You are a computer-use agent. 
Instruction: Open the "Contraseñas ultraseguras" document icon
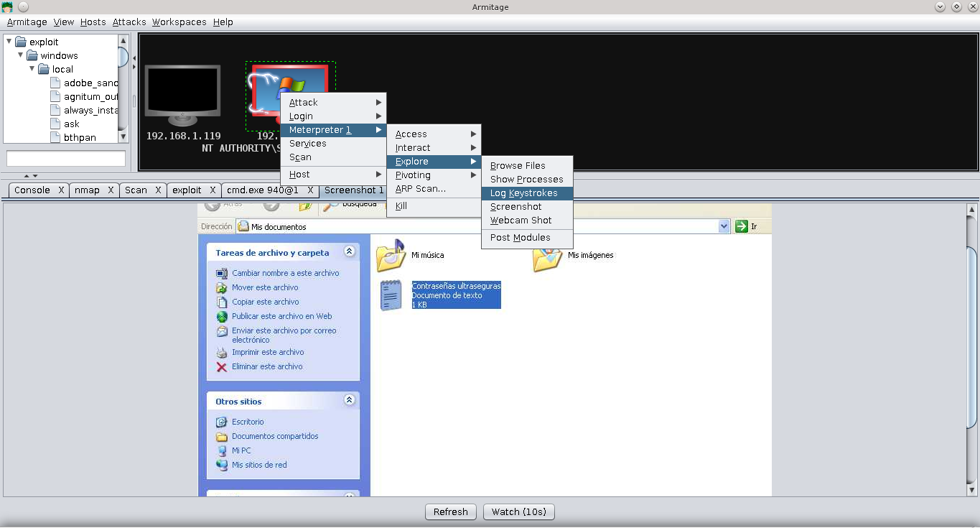tap(391, 295)
